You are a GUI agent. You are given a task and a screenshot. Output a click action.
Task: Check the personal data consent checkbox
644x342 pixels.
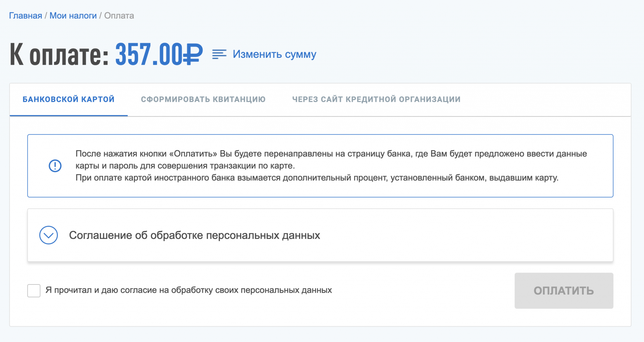tap(34, 290)
